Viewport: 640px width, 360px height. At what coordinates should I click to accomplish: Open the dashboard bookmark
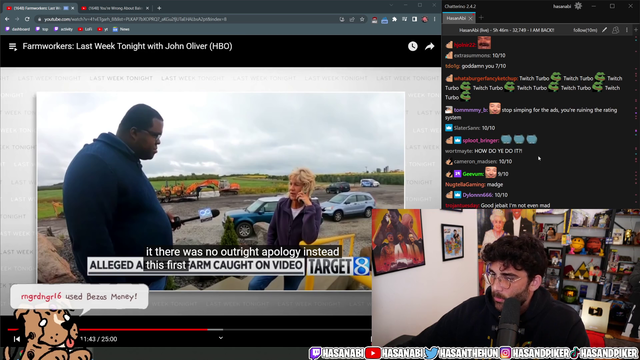point(18,29)
